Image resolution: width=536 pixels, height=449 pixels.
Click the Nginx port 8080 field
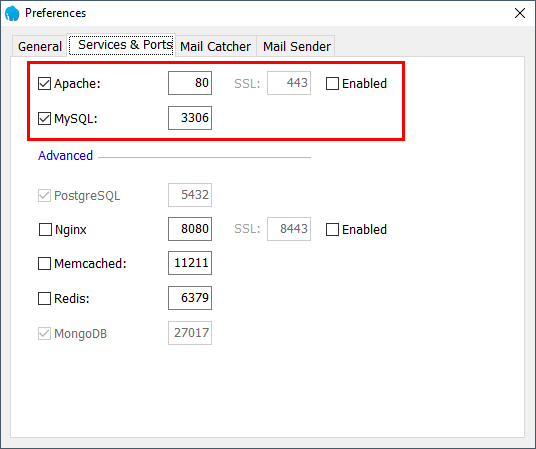[x=190, y=229]
